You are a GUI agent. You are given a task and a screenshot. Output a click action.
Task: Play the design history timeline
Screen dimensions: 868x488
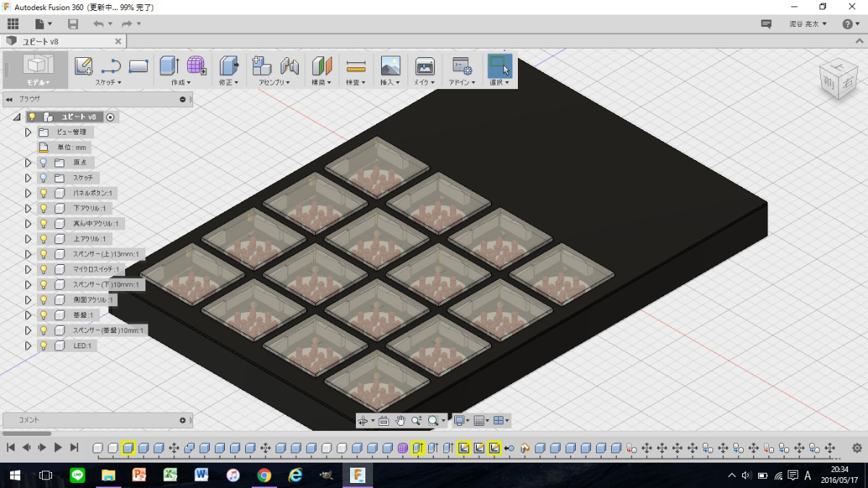58,448
